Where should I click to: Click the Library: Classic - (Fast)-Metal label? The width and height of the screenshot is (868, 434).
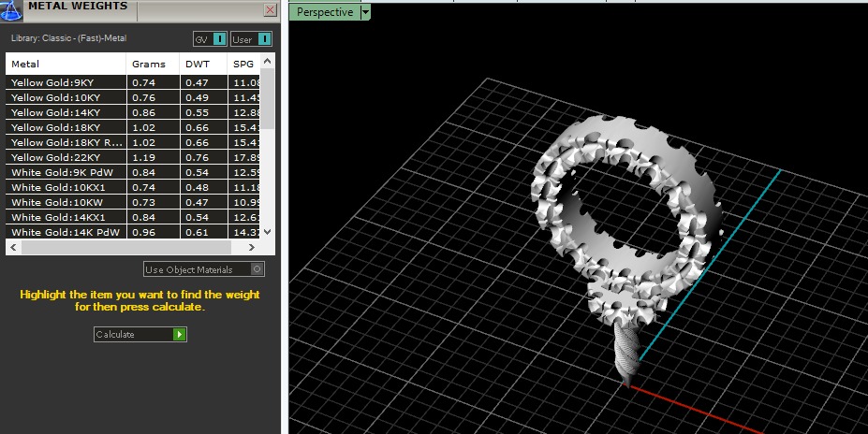coord(68,38)
